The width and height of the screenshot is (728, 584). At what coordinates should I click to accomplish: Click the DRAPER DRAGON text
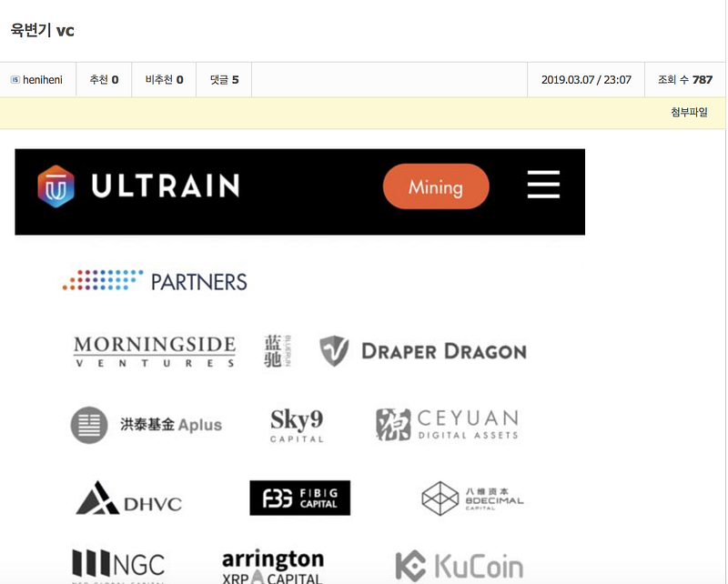pos(444,351)
